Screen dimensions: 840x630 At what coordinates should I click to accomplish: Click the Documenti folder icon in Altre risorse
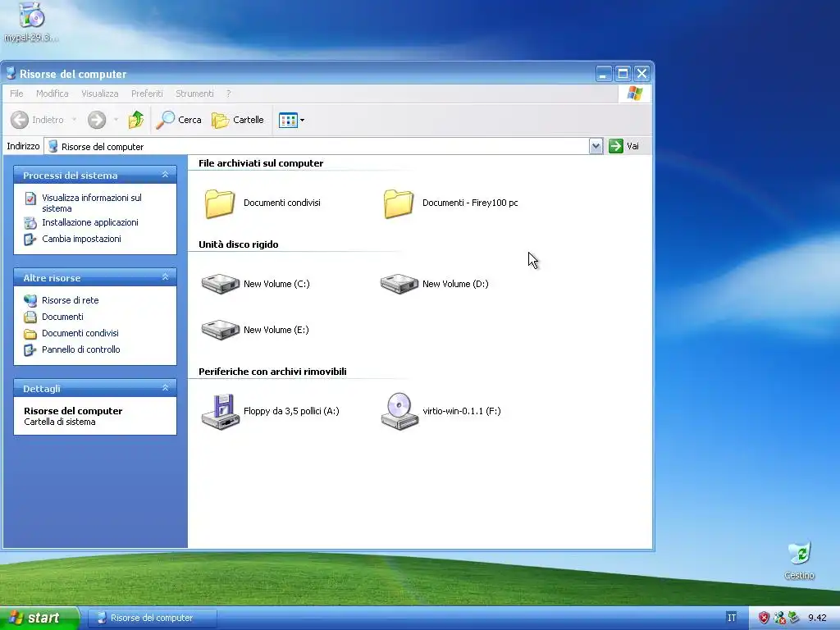pos(30,317)
